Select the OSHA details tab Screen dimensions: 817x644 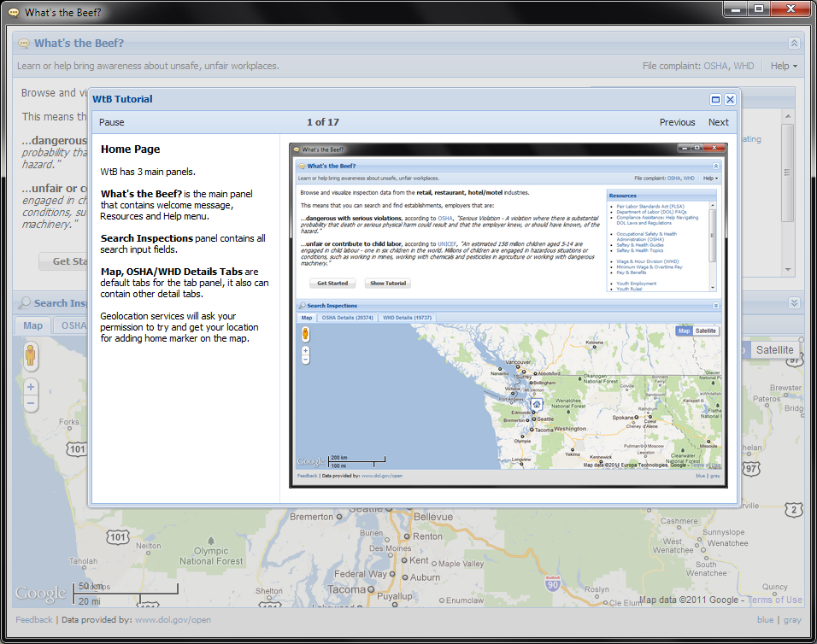point(73,325)
